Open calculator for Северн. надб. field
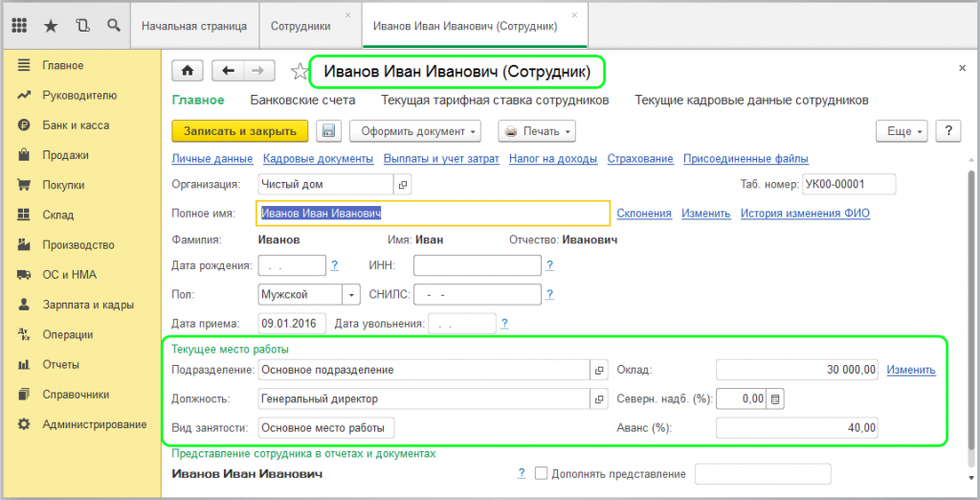The width and height of the screenshot is (980, 500). coord(776,398)
